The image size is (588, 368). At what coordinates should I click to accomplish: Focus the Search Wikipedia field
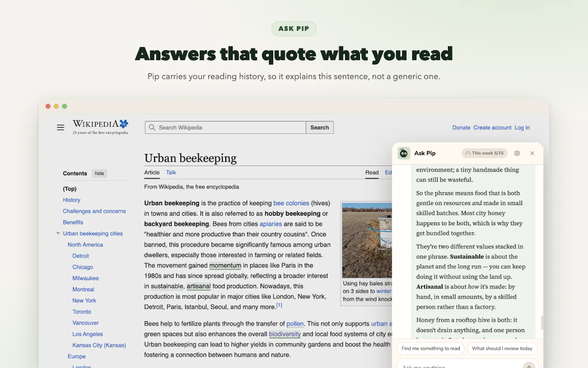coord(225,127)
